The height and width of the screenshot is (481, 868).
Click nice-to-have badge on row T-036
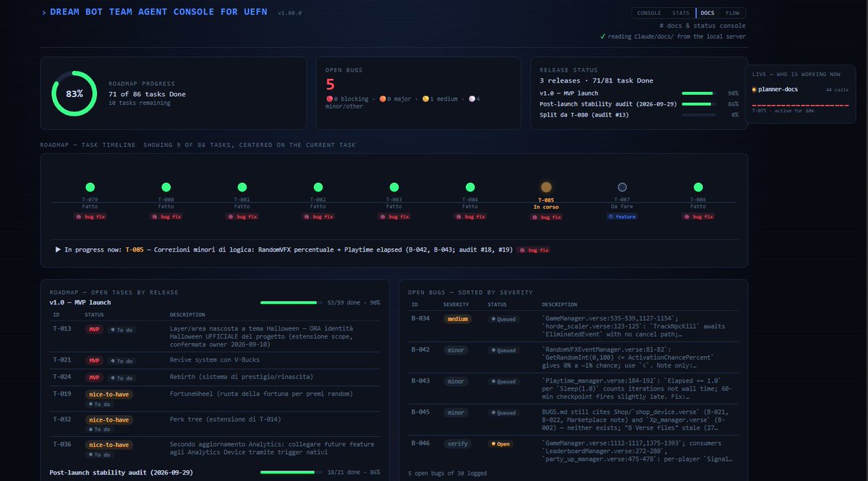(x=109, y=445)
